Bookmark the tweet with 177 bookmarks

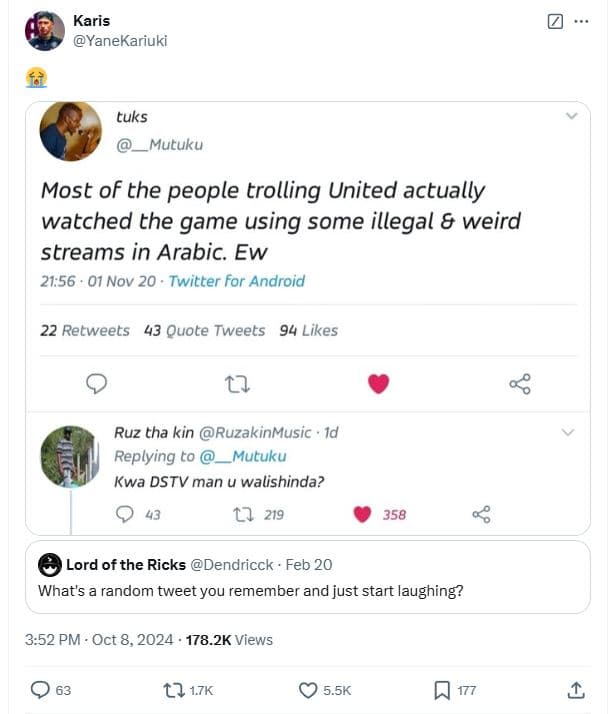pos(441,689)
